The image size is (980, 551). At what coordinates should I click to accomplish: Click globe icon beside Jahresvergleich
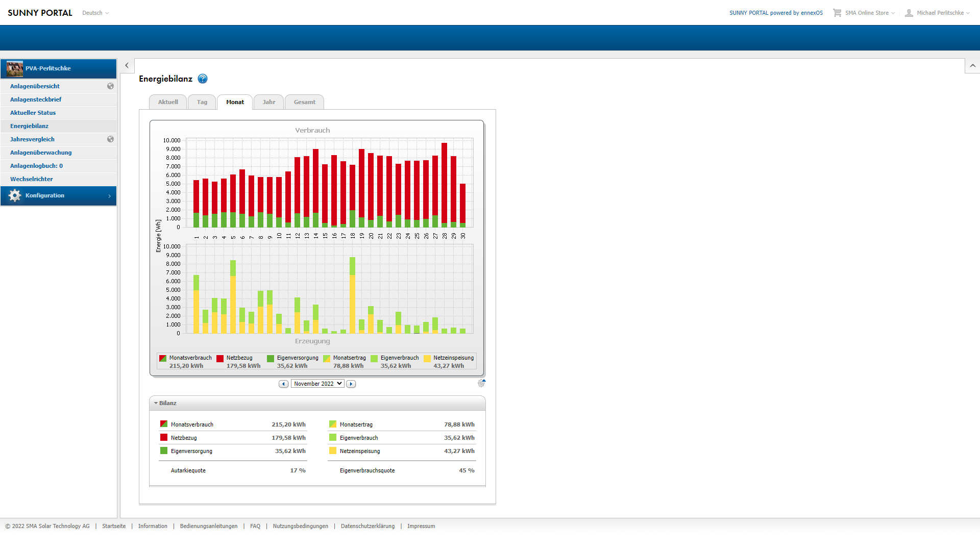point(110,139)
